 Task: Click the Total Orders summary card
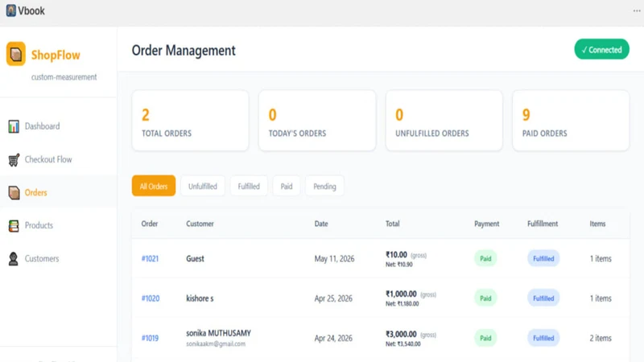(190, 121)
